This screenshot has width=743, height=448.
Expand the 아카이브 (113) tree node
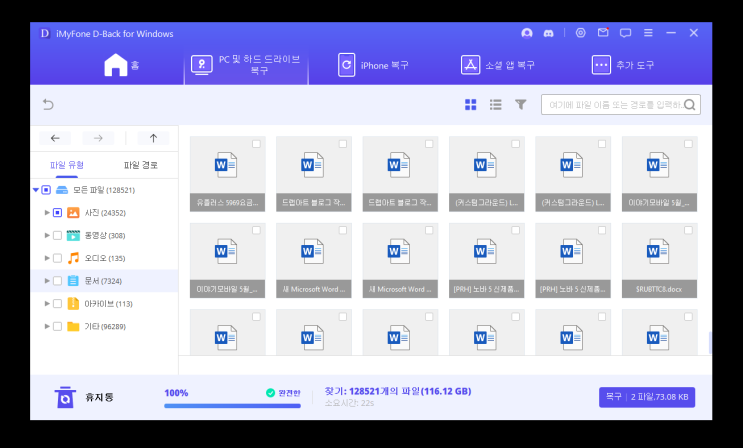coord(47,303)
